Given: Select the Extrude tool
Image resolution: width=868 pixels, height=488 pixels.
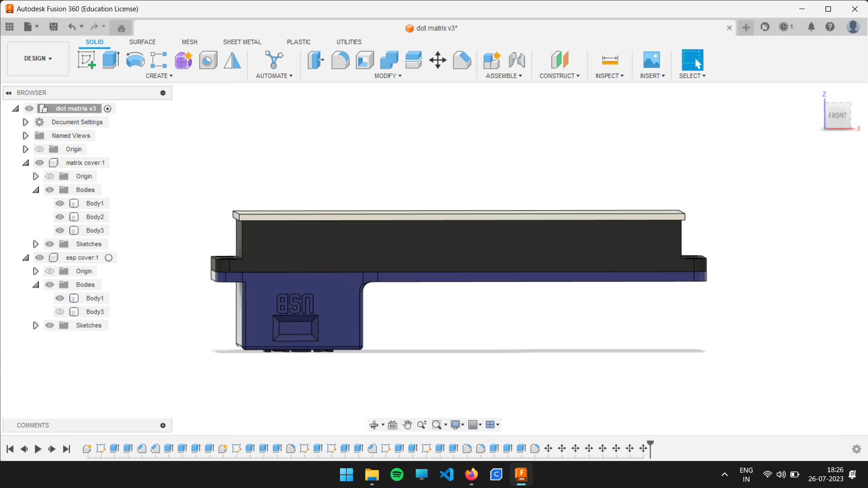Looking at the screenshot, I should pyautogui.click(x=110, y=60).
